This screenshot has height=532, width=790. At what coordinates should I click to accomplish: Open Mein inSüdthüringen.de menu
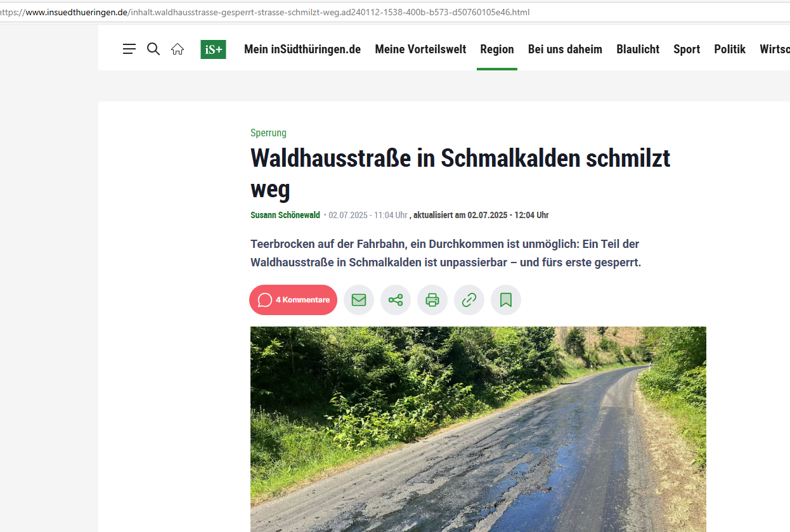click(x=302, y=49)
